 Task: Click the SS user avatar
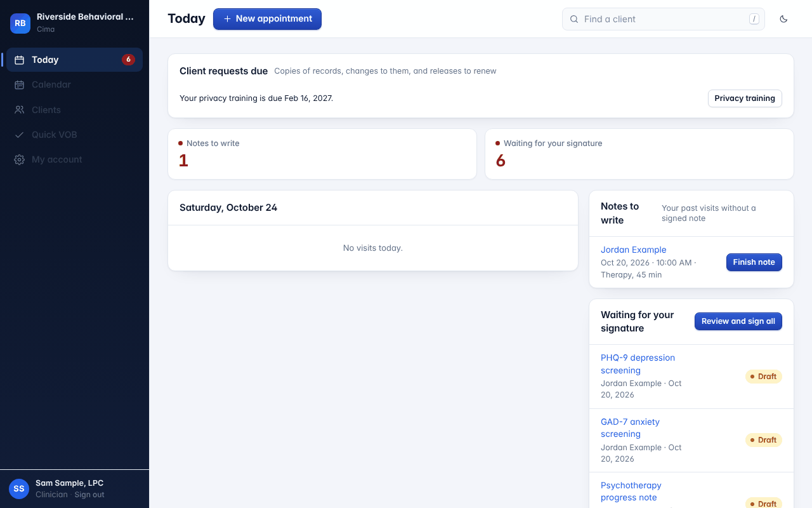[x=19, y=489]
